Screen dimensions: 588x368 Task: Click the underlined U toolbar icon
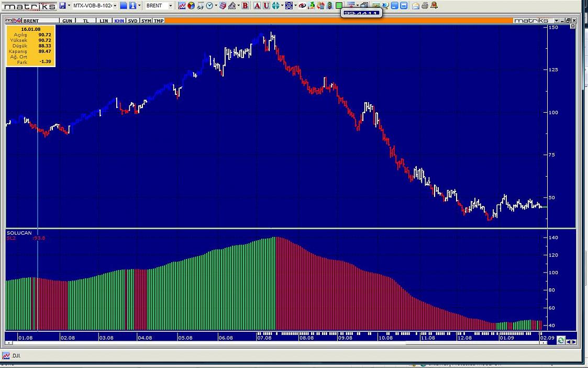[266, 6]
